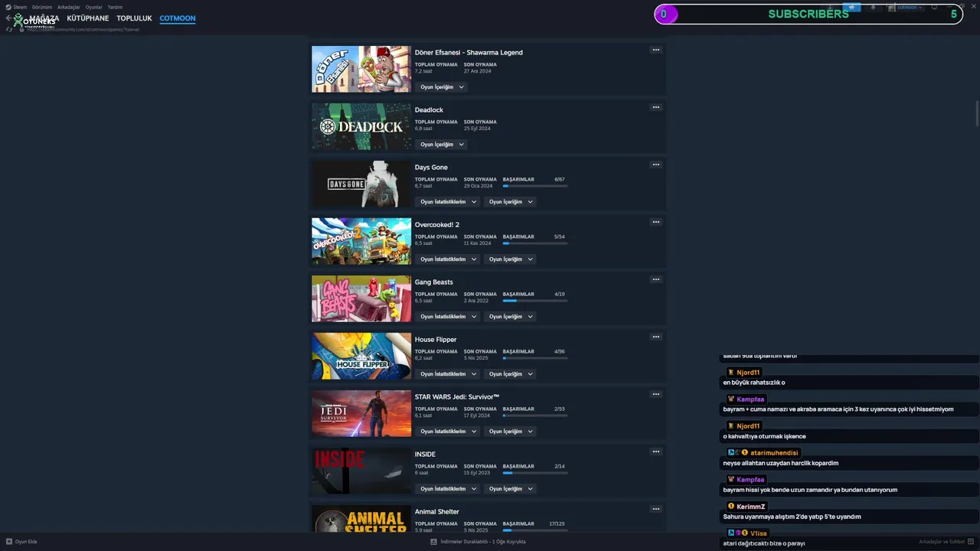Click username atarimuhendisi in stream chat
The image size is (980, 551).
[774, 453]
